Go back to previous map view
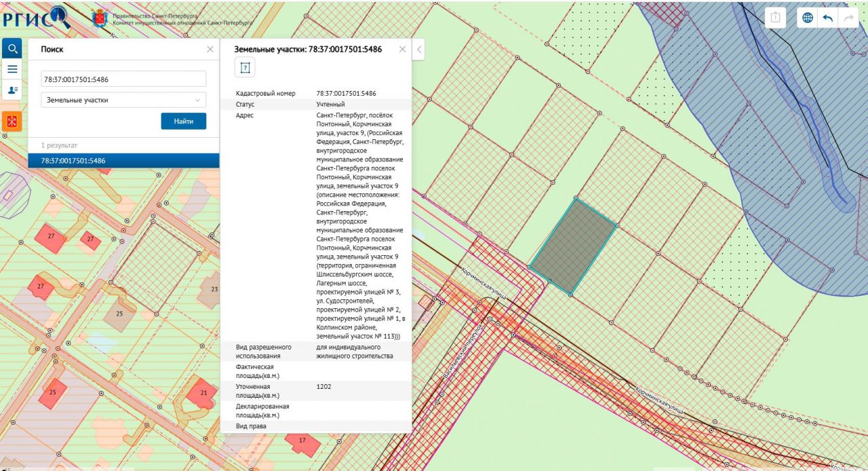Screen dimensions: 868x471 click(x=827, y=18)
